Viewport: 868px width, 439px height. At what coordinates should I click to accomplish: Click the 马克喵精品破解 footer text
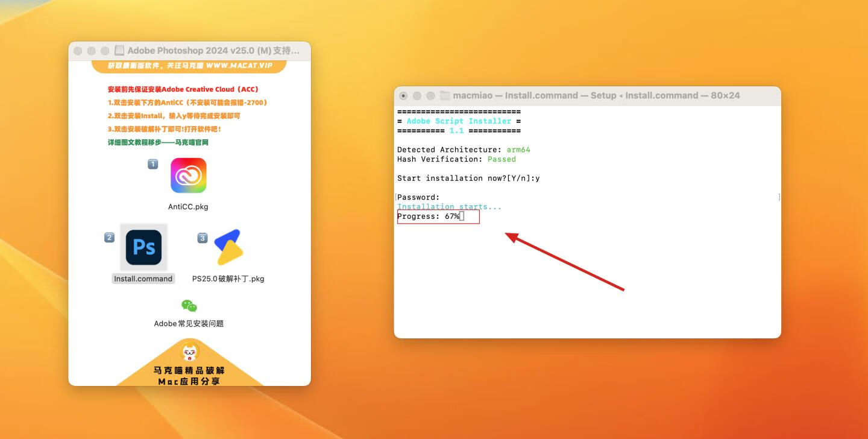pos(189,370)
